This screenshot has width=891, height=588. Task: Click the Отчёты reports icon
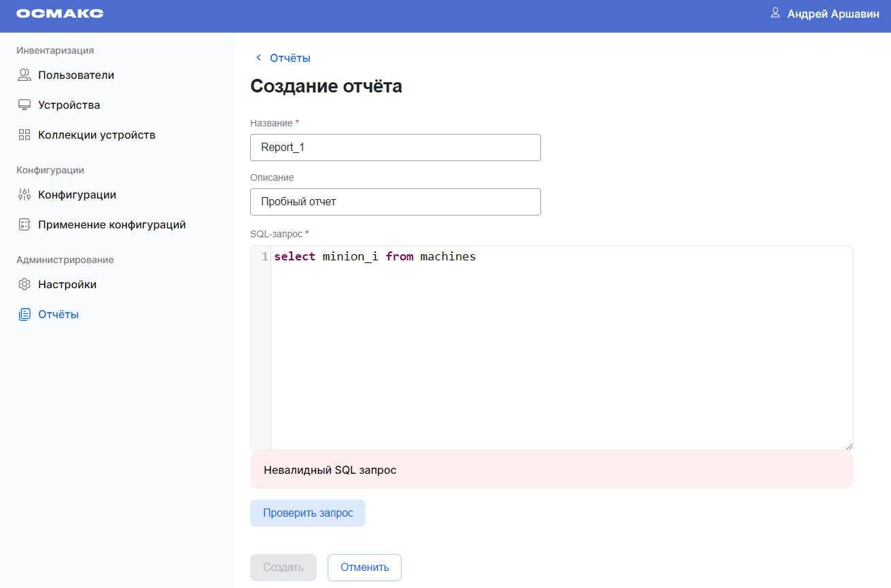24,315
